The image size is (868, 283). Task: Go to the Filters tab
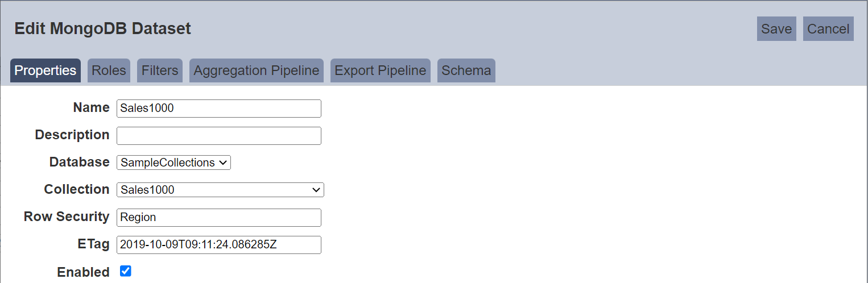160,70
